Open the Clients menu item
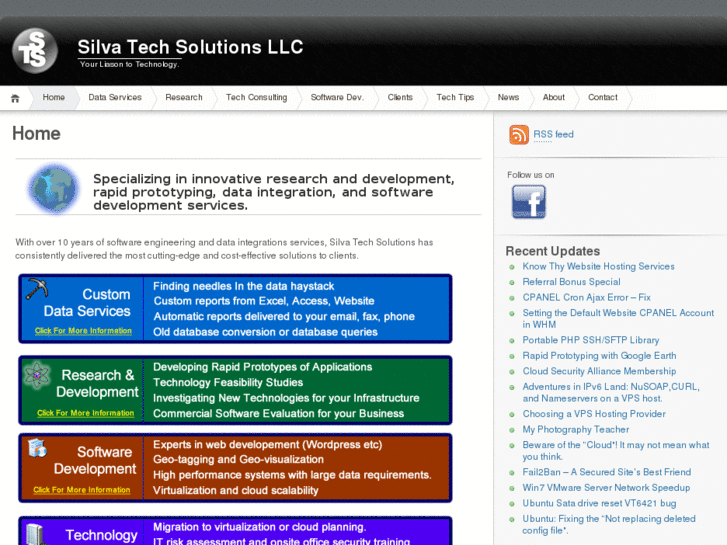 pos(400,97)
